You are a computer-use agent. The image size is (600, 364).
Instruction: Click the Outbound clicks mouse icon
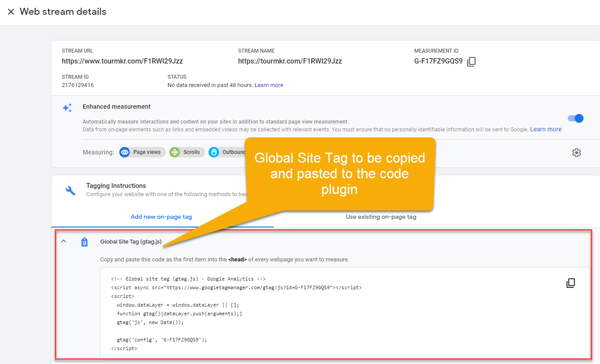[x=213, y=152]
